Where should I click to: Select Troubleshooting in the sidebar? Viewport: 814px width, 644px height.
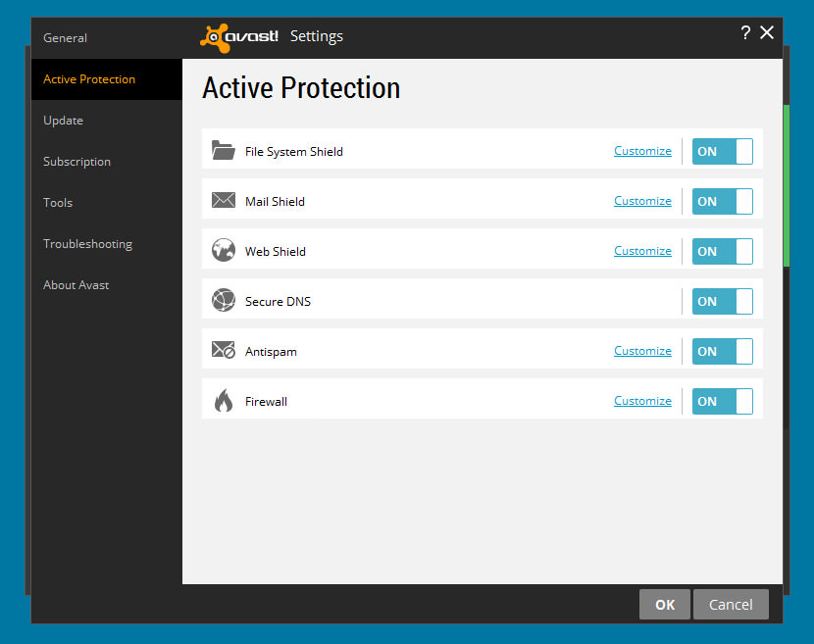tap(87, 243)
